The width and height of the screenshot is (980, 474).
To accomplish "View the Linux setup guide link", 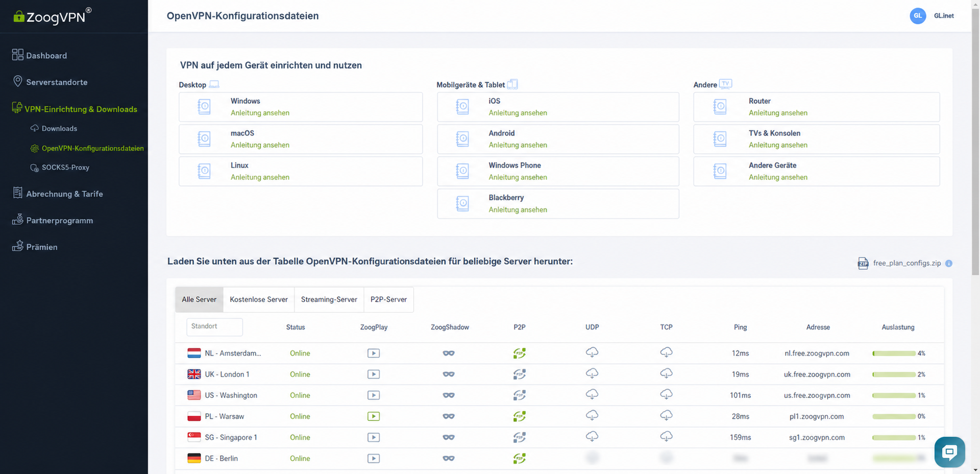I will coord(260,177).
